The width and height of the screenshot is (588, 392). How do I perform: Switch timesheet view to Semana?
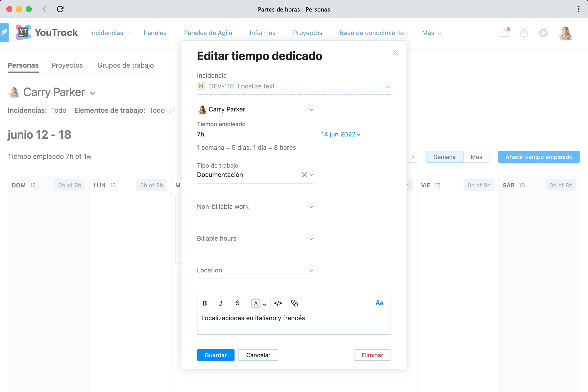pyautogui.click(x=444, y=157)
